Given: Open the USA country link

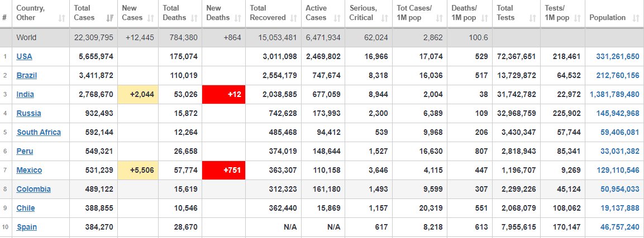Looking at the screenshot, I should [x=24, y=56].
